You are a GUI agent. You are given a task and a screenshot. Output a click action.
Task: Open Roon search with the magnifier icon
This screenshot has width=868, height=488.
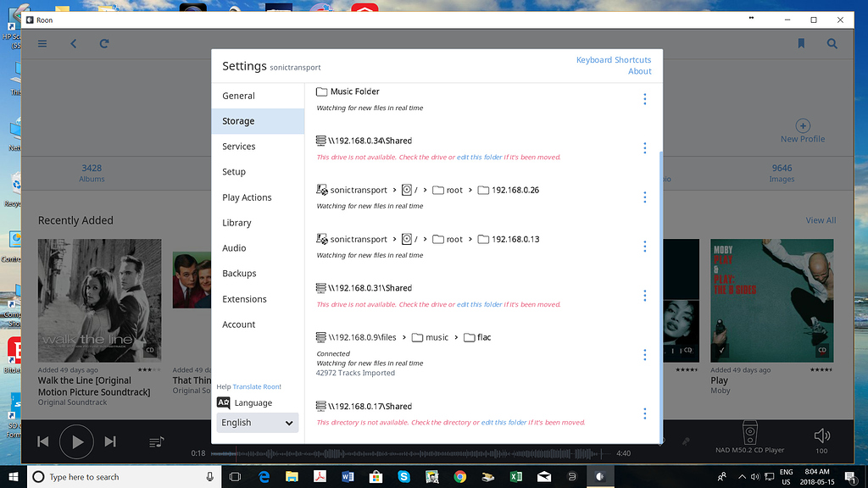click(x=832, y=43)
